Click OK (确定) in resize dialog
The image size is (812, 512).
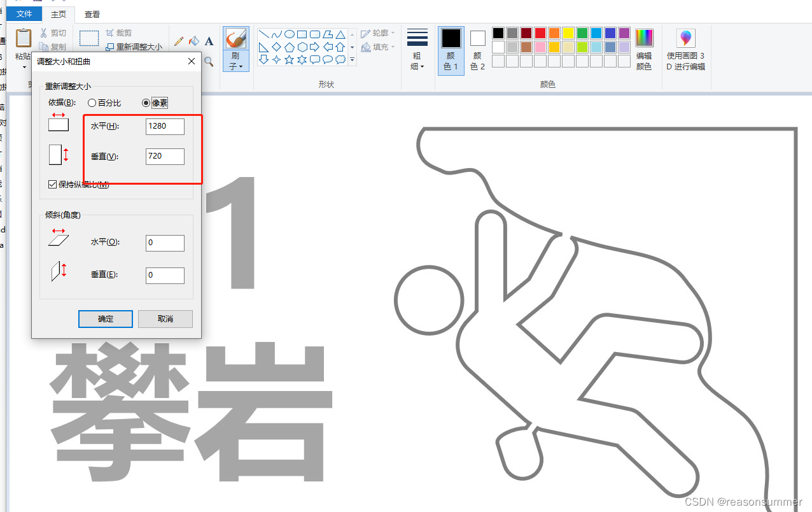106,318
